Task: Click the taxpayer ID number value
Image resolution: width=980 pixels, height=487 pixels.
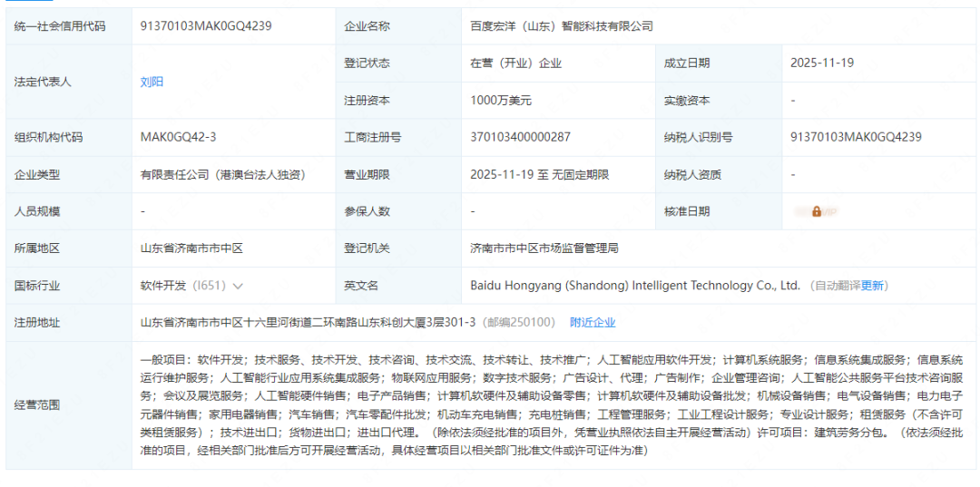Action: (x=856, y=137)
